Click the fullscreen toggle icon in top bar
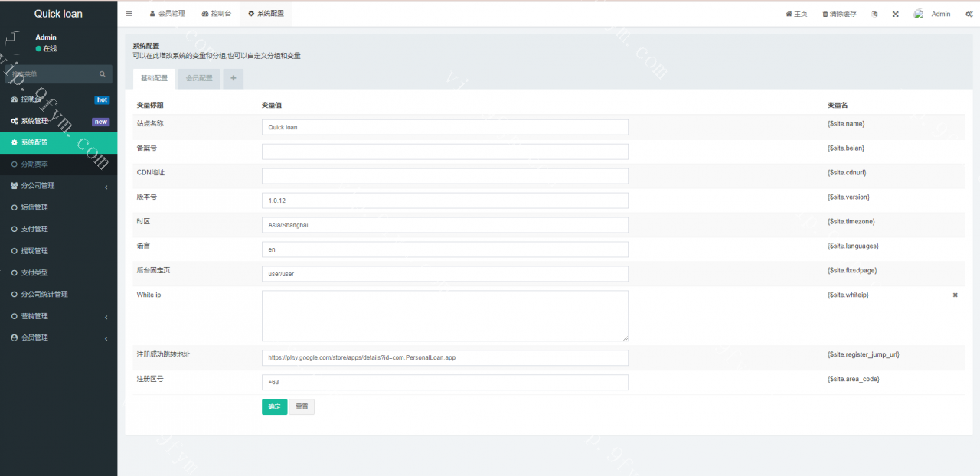Image resolution: width=980 pixels, height=476 pixels. (895, 14)
